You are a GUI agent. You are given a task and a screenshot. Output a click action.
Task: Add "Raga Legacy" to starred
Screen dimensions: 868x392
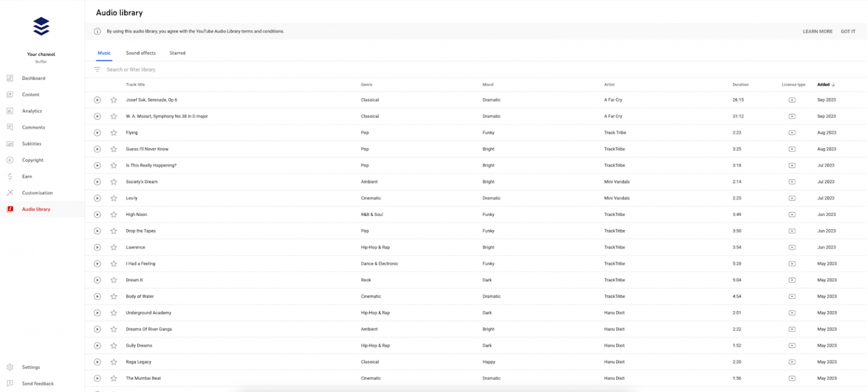[x=114, y=362]
